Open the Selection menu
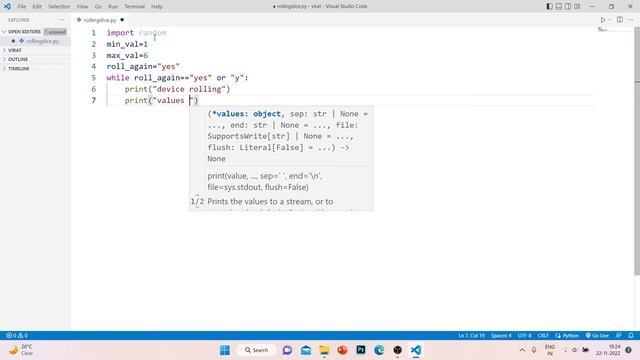Image resolution: width=640 pixels, height=360 pixels. (59, 7)
